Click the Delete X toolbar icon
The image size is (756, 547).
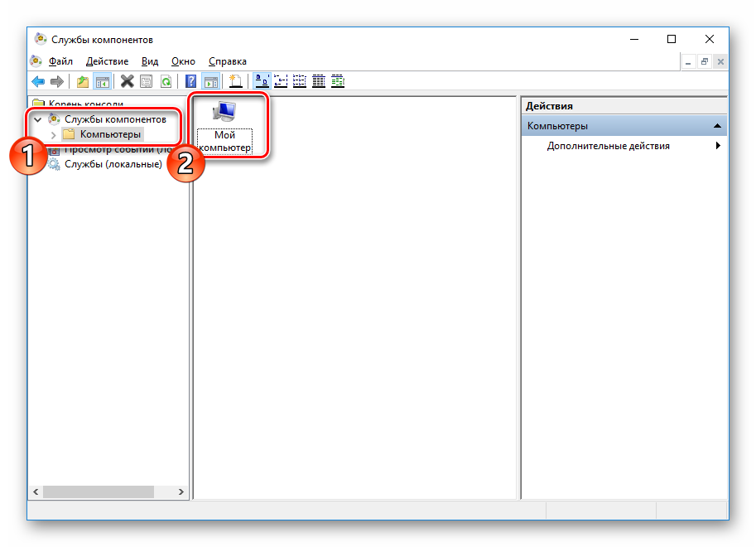(x=127, y=81)
